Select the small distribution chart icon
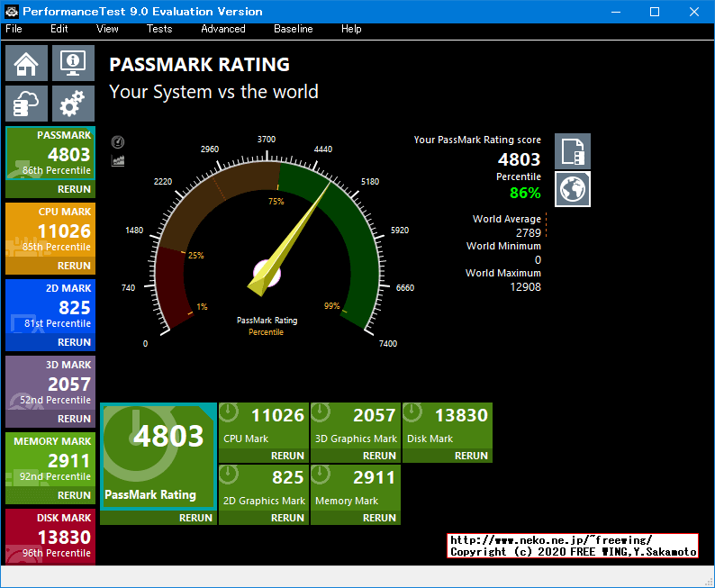 [x=118, y=160]
